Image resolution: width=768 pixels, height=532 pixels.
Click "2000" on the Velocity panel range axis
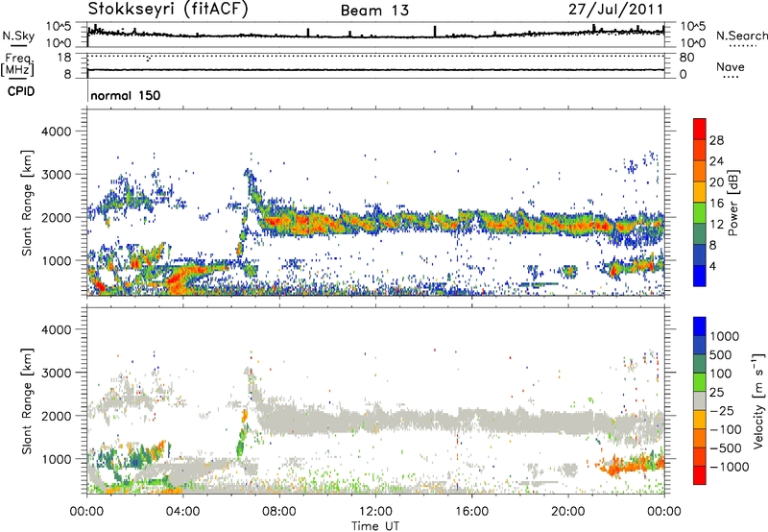pos(56,416)
